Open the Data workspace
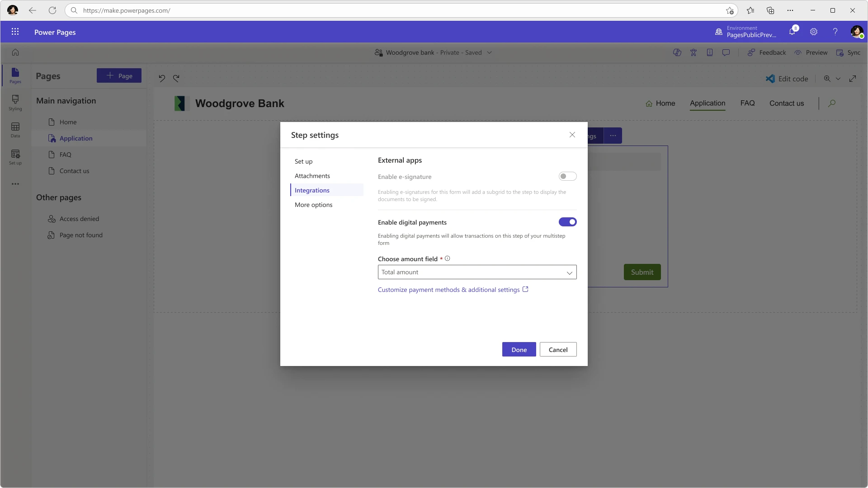 (15, 130)
